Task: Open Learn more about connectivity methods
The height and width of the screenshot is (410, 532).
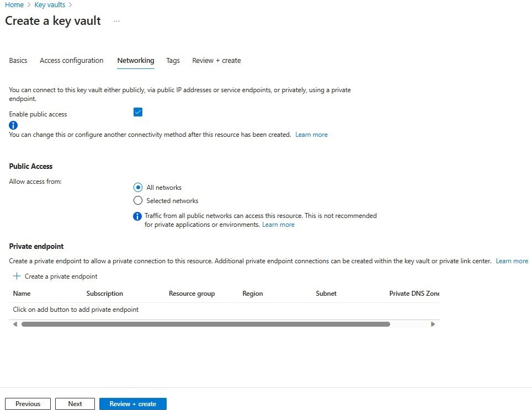Action: pyautogui.click(x=311, y=134)
